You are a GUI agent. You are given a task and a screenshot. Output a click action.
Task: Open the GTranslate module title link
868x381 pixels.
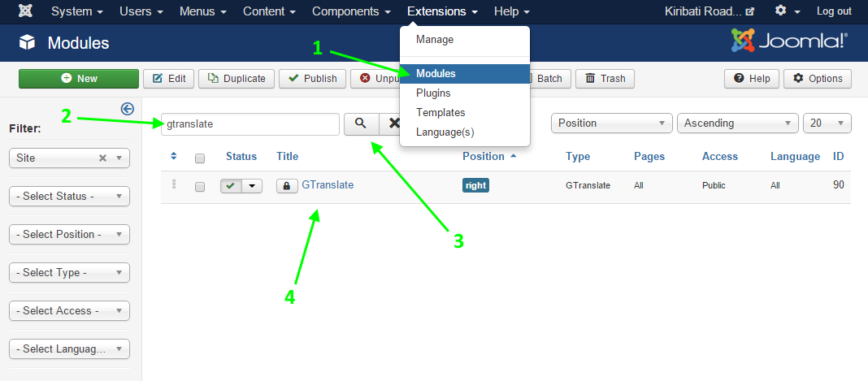328,185
